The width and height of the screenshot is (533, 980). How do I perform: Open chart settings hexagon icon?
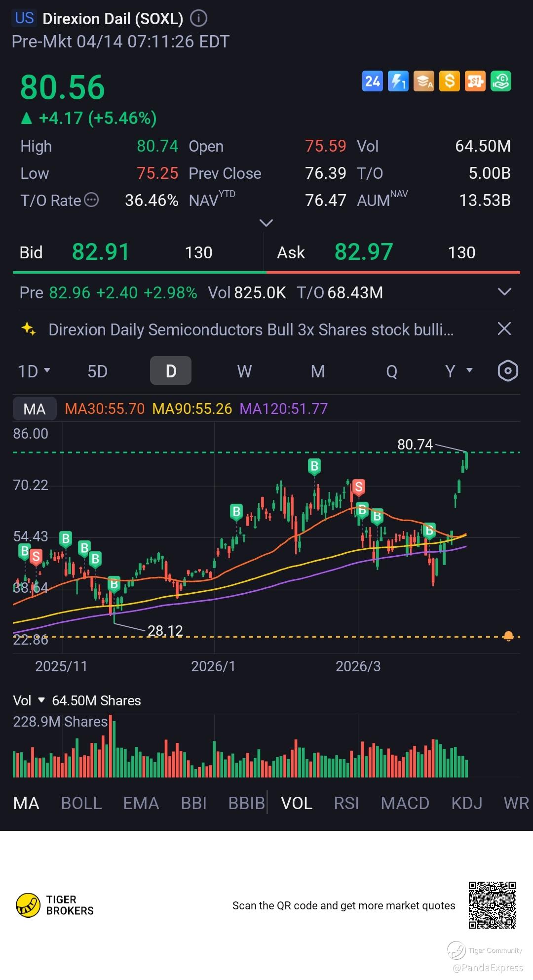click(508, 371)
